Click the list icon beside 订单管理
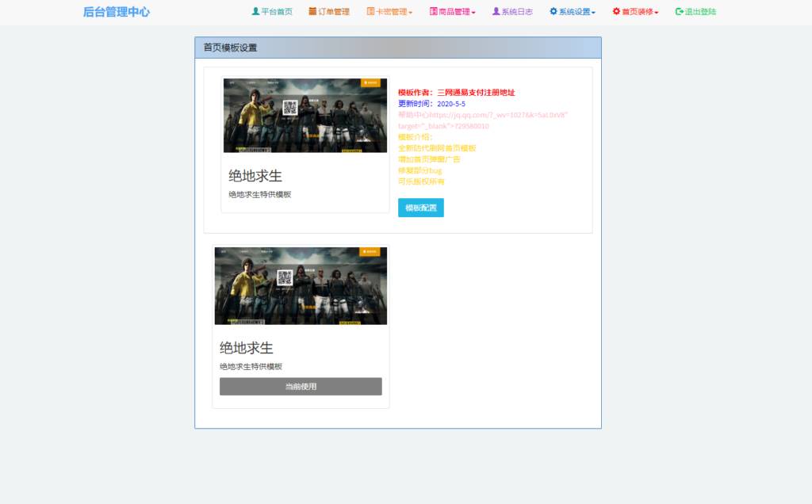The width and height of the screenshot is (812, 504). pyautogui.click(x=312, y=11)
